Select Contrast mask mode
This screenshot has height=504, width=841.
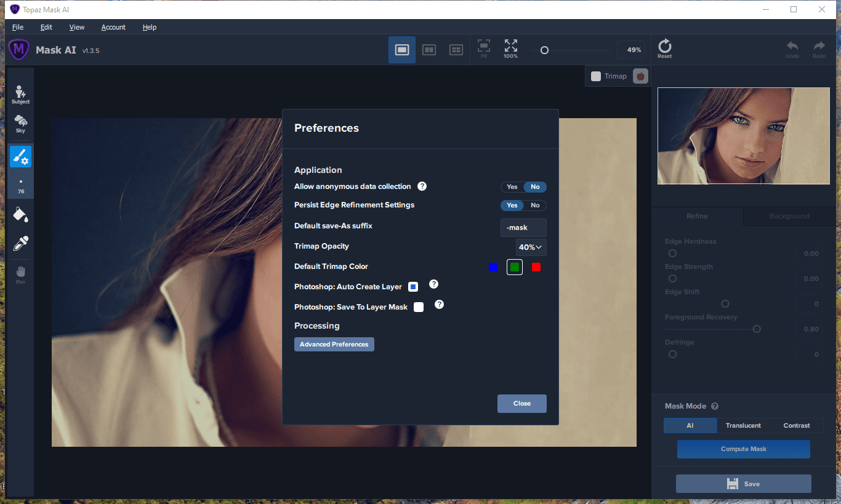coord(797,425)
